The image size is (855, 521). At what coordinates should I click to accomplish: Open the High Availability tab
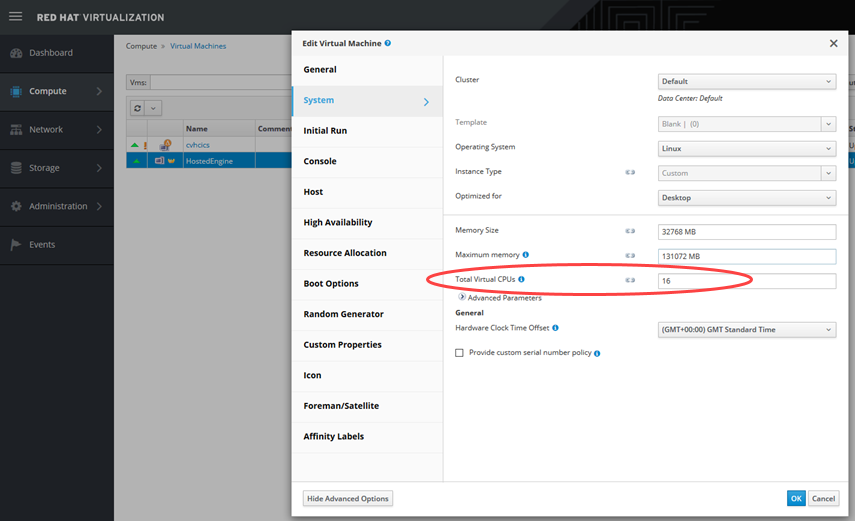point(367,223)
